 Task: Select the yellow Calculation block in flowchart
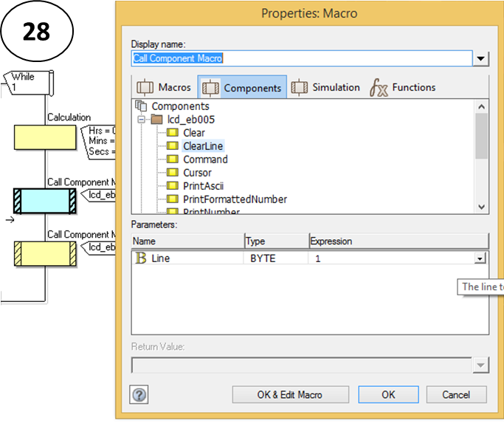pos(45,137)
